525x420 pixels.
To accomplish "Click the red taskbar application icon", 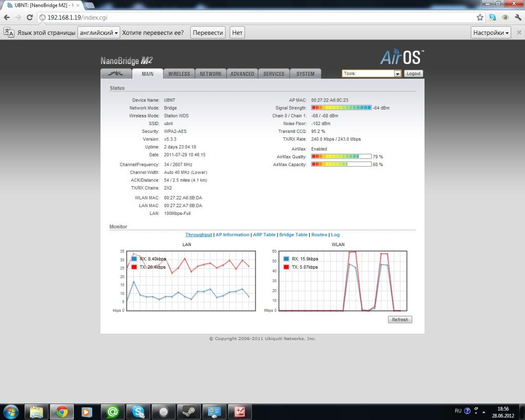I will [240, 412].
